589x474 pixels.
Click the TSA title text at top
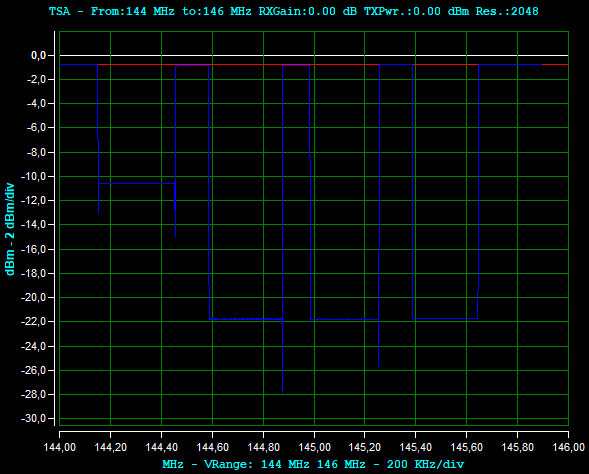(293, 11)
